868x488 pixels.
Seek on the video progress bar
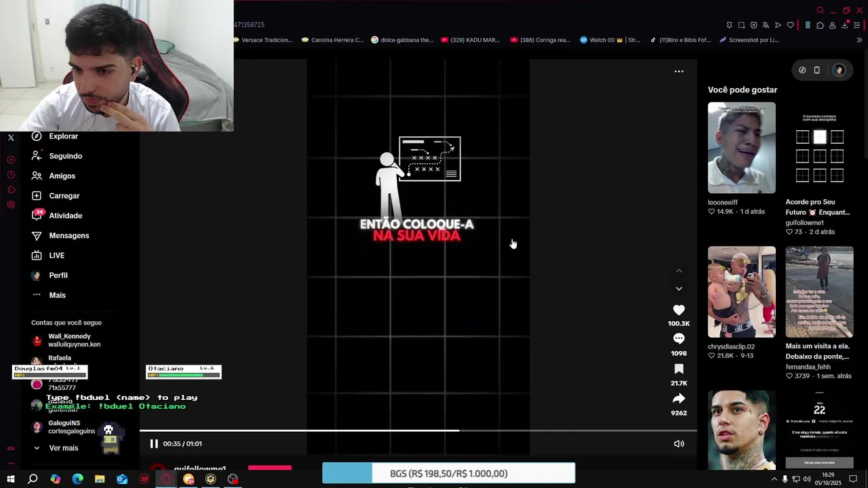pos(418,430)
